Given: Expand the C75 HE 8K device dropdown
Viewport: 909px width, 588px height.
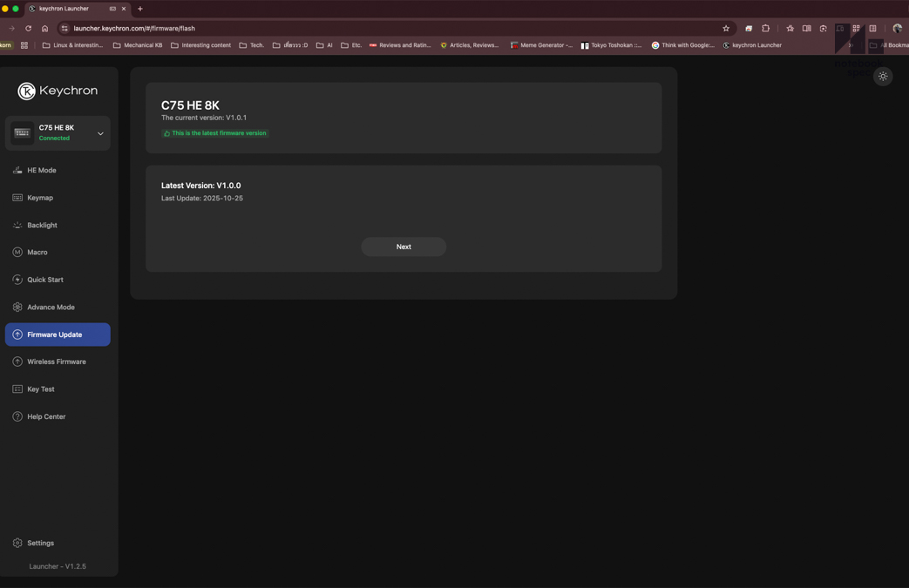Looking at the screenshot, I should coord(100,133).
